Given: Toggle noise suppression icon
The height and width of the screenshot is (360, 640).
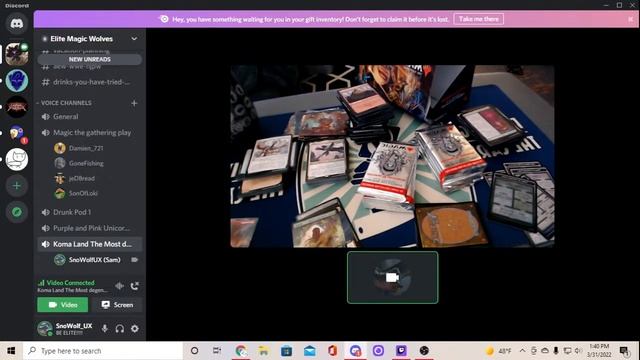Looking at the screenshot, I should (x=120, y=286).
